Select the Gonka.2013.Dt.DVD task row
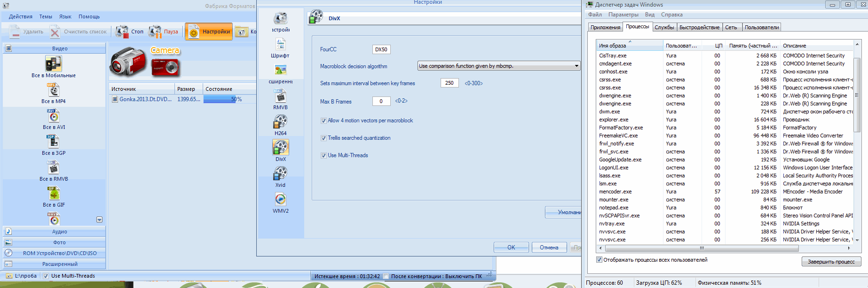This screenshot has height=288, width=868. [x=183, y=99]
